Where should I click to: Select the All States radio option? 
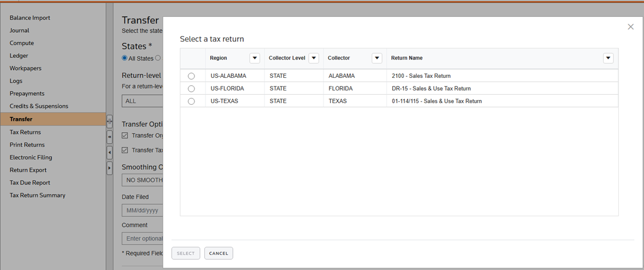point(125,58)
